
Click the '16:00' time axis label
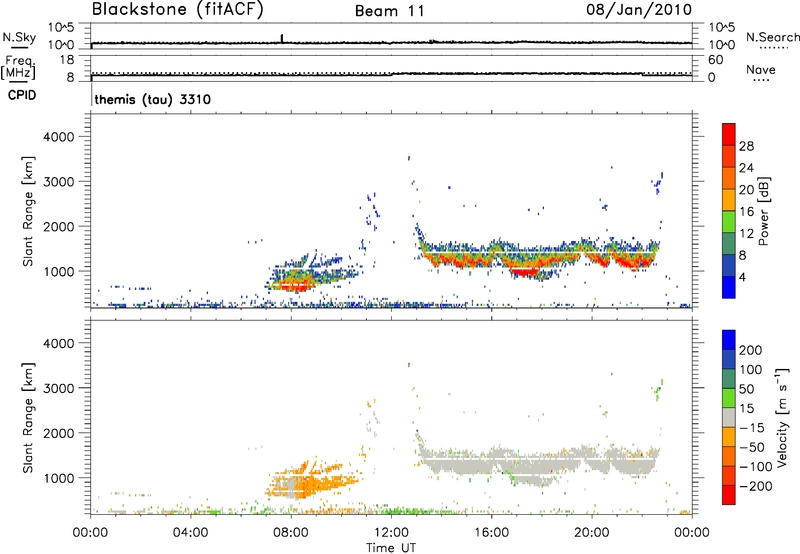491,533
